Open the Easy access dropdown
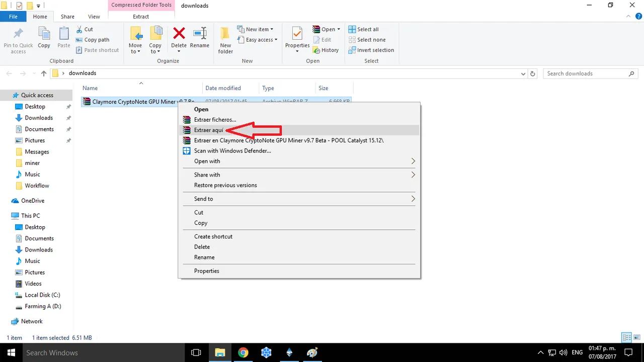This screenshot has height=362, width=644. [x=257, y=40]
